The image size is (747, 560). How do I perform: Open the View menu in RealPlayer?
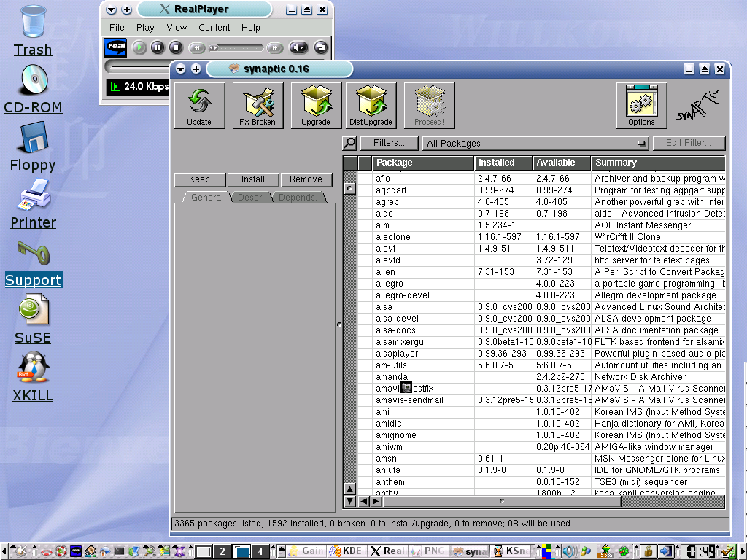tap(177, 28)
